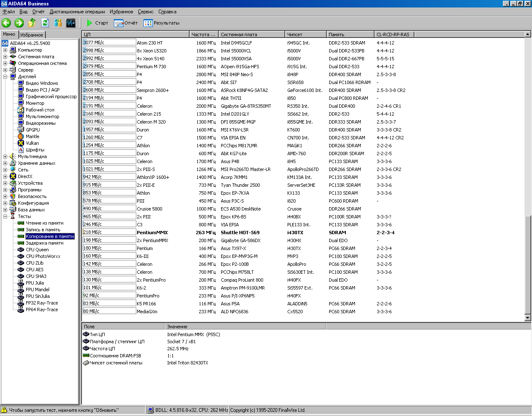Click the results list scrollbar down arrow
The height and width of the screenshot is (416, 532).
click(528, 318)
